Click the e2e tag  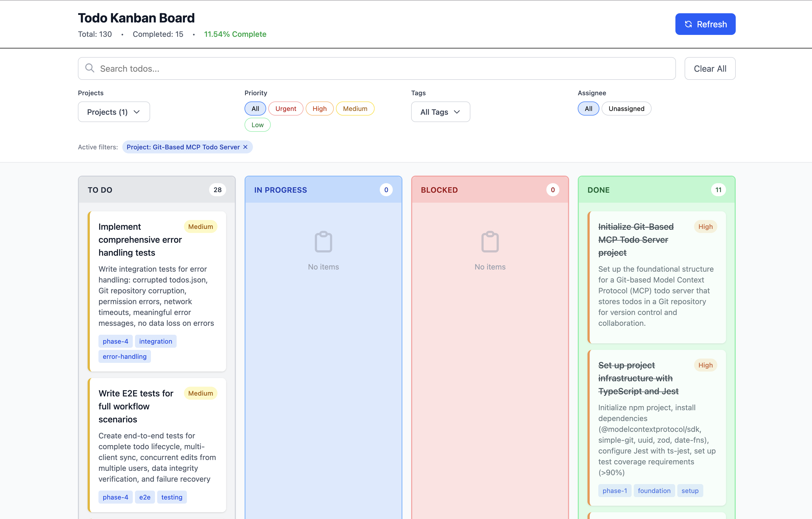click(145, 497)
